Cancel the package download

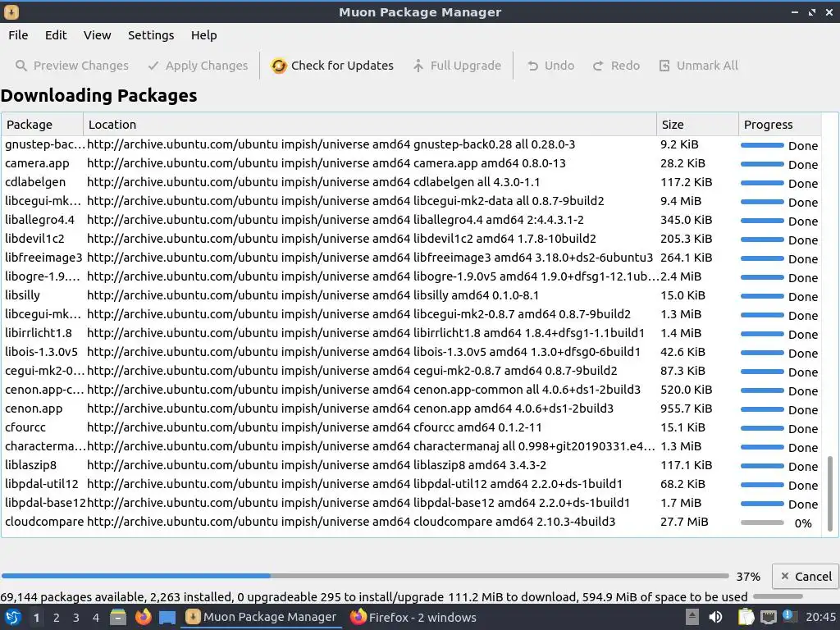806,577
